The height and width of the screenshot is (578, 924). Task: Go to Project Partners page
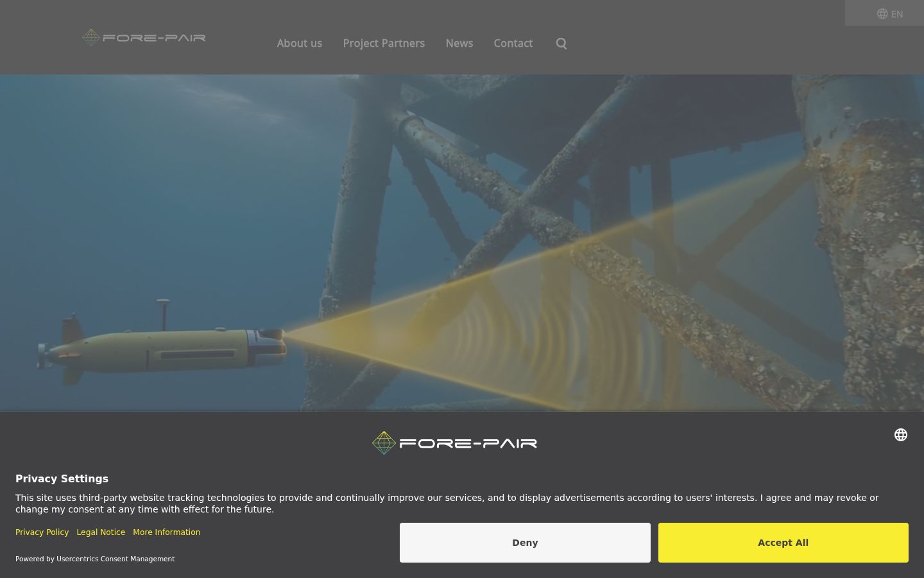[x=384, y=43]
